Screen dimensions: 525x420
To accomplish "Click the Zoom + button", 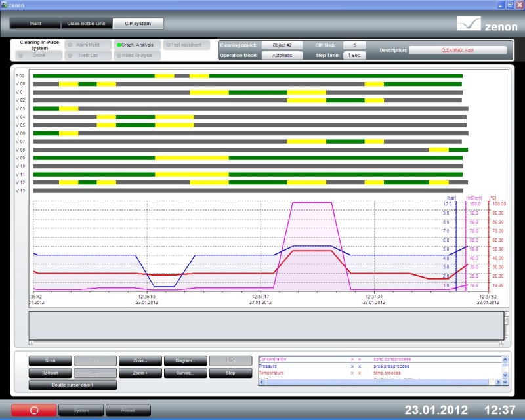I will [x=140, y=373].
